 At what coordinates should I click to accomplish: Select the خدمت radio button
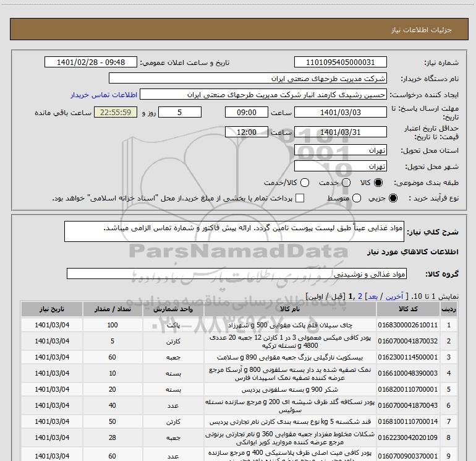(346, 183)
